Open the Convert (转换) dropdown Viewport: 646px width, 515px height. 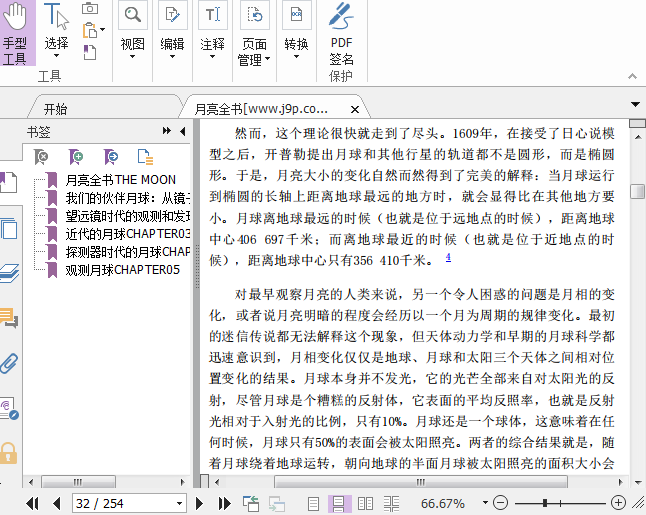297,31
